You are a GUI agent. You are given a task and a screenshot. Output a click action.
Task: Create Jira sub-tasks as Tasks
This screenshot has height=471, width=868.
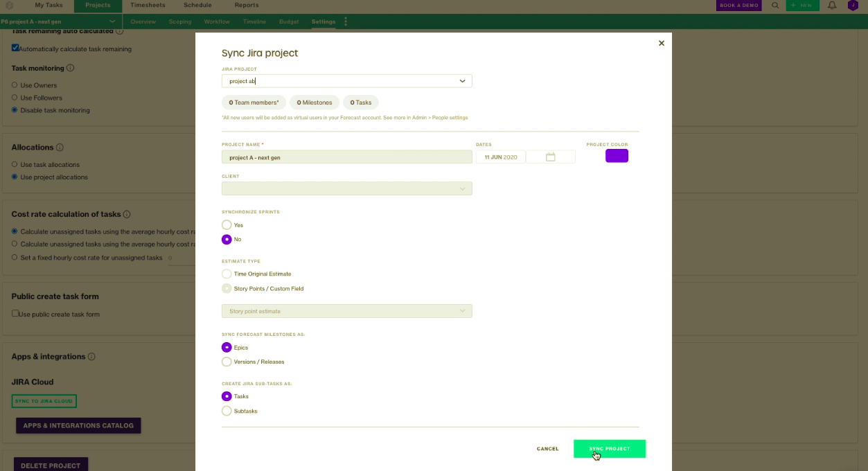click(x=227, y=397)
